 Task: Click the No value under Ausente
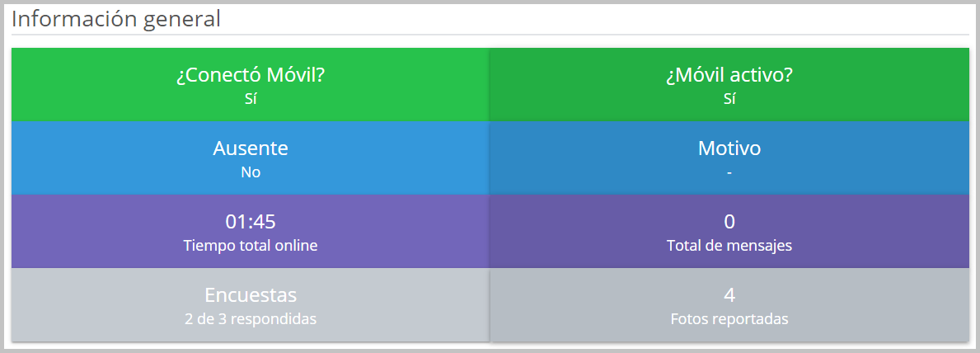point(251,172)
